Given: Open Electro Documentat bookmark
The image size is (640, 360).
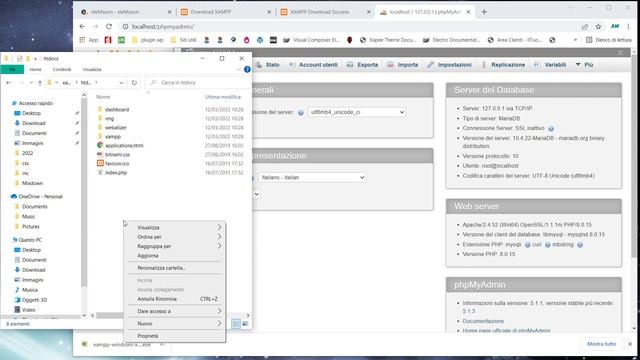Looking at the screenshot, I should click(451, 40).
